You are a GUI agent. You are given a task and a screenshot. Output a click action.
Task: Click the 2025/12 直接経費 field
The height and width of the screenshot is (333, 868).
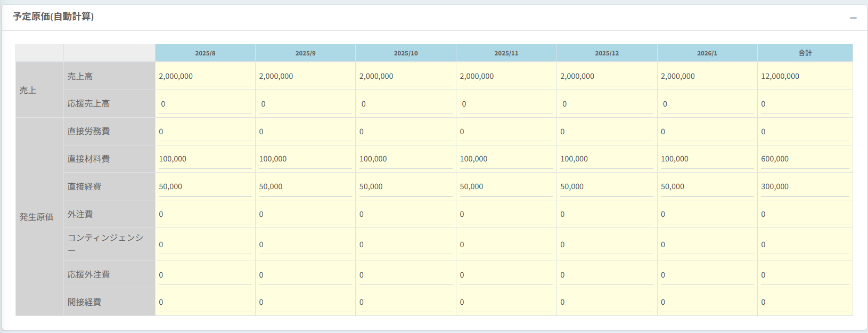(x=606, y=187)
